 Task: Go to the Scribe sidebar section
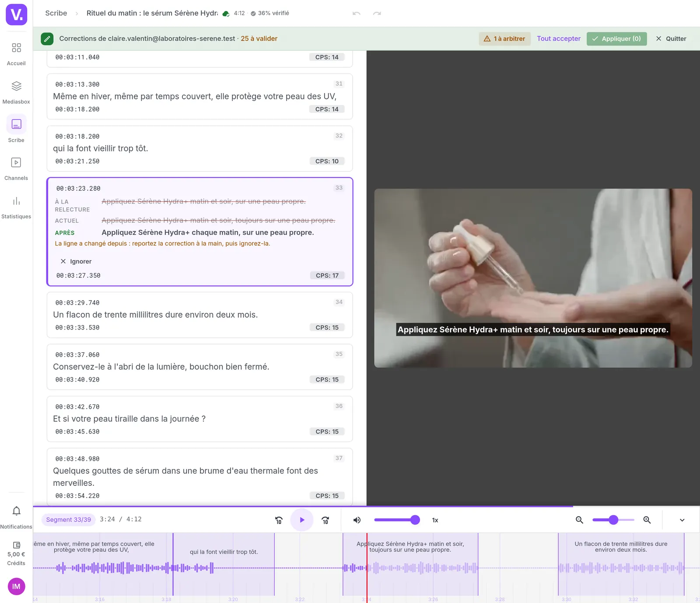pyautogui.click(x=16, y=130)
